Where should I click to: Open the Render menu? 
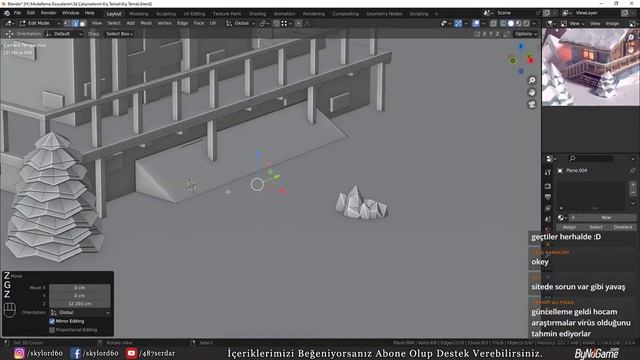[49, 13]
